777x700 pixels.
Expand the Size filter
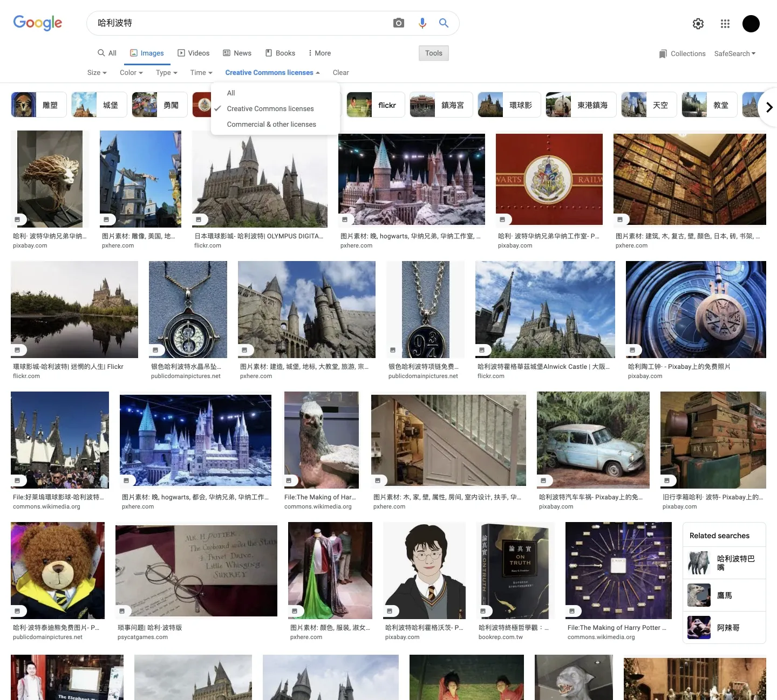tap(97, 73)
